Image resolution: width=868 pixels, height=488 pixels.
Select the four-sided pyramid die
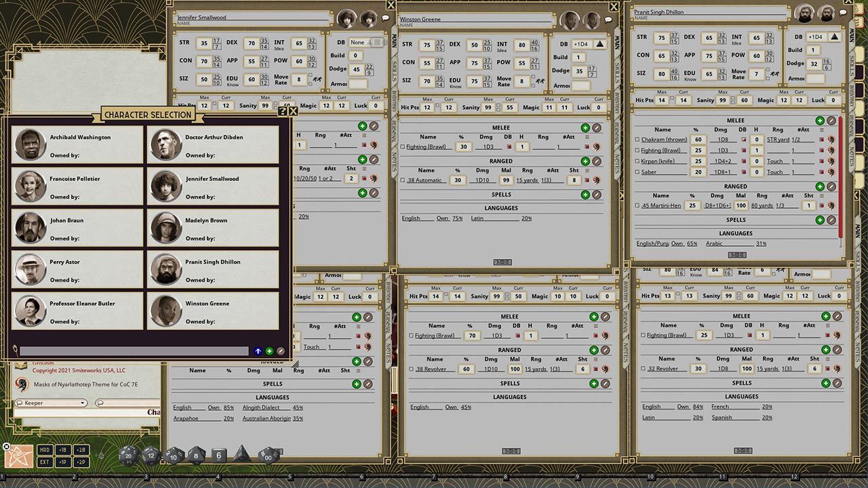pos(242,454)
